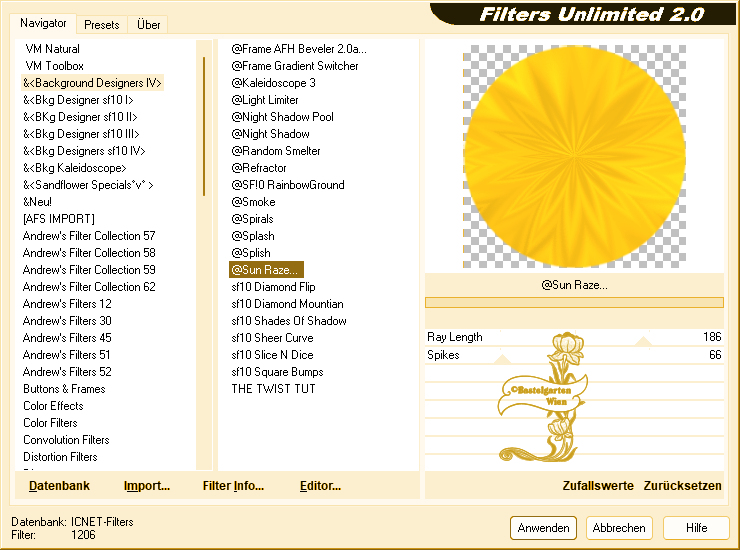Choose @Frame Gradient Switcher filter
This screenshot has width=740, height=550.
pos(294,66)
